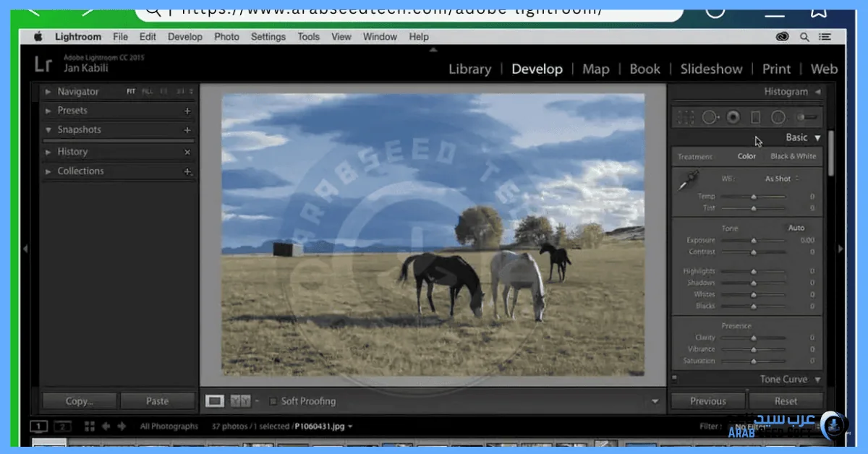Enable the Soft Proofing checkbox

click(x=273, y=401)
